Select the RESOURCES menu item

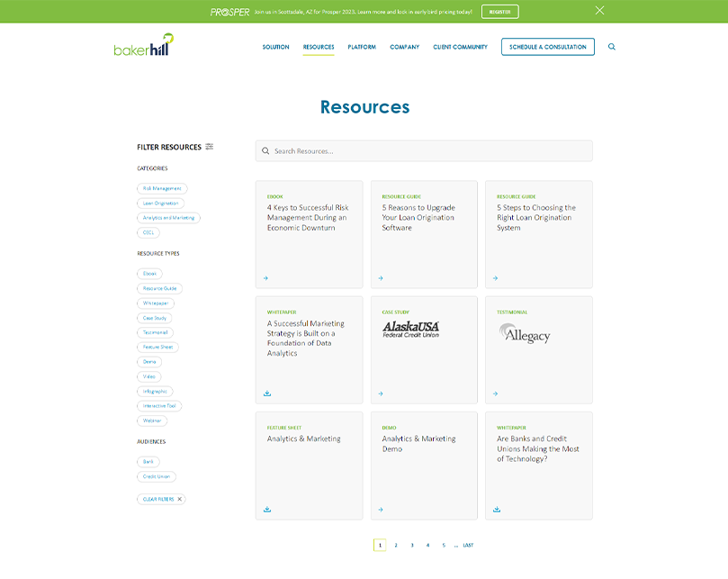click(x=318, y=47)
